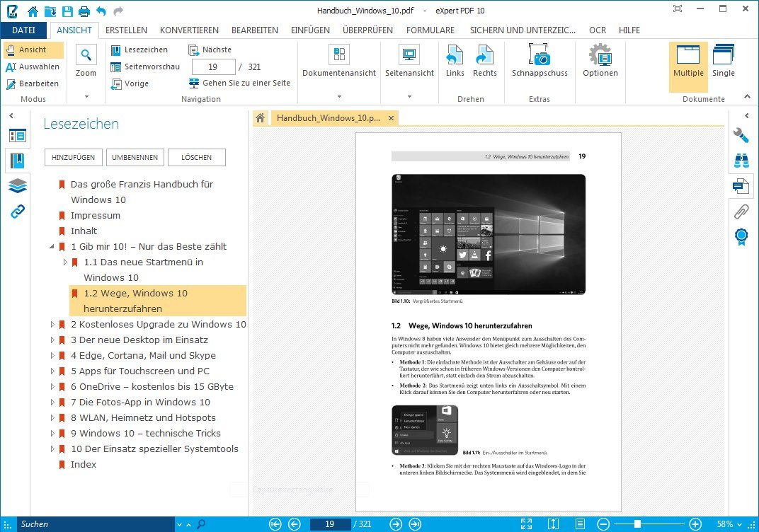Open the Zoom dropdown arrow

pos(86,96)
